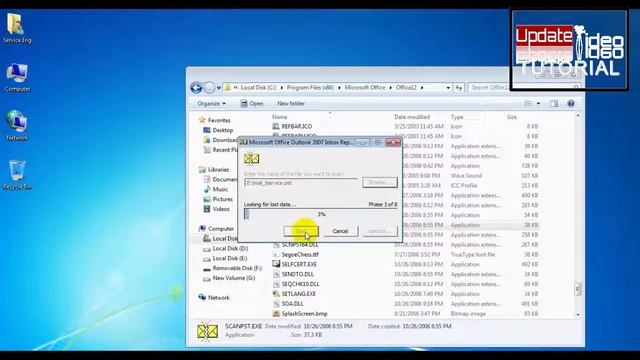Sort files by Date modified column

[412, 117]
